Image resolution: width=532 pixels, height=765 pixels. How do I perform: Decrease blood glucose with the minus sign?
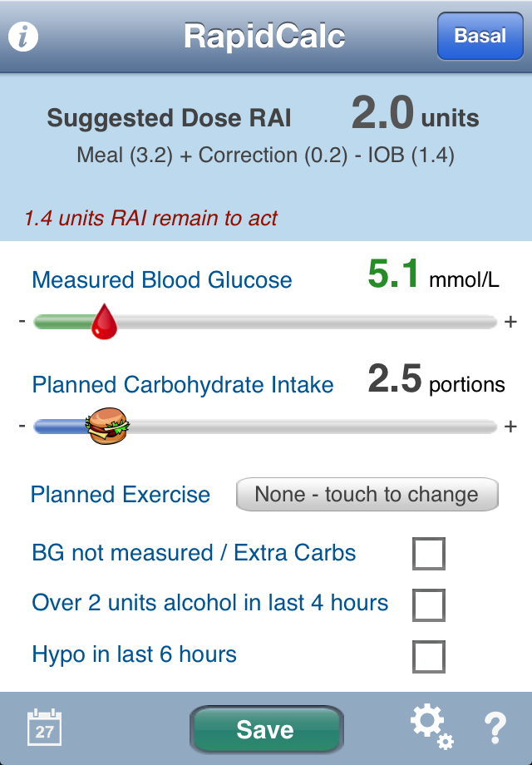pyautogui.click(x=22, y=320)
